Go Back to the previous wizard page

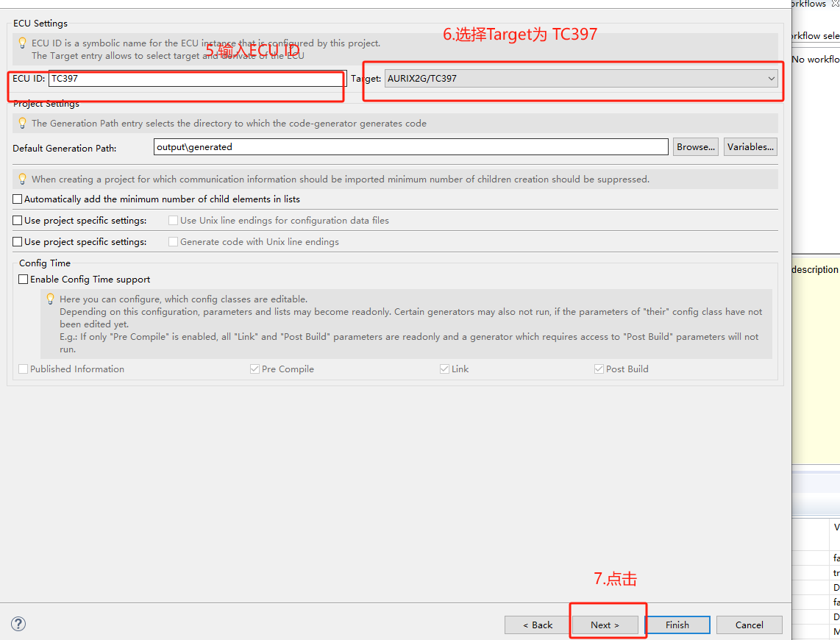(x=537, y=625)
